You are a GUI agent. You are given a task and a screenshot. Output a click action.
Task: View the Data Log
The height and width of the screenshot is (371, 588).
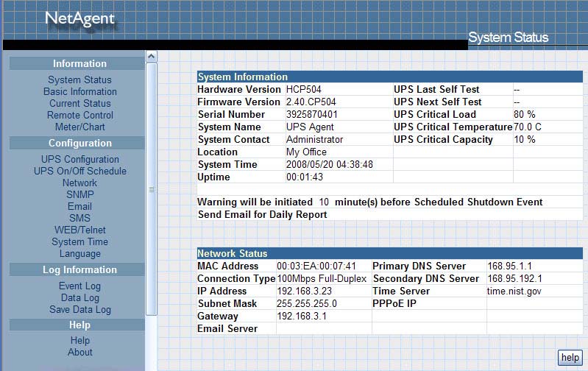click(80, 298)
